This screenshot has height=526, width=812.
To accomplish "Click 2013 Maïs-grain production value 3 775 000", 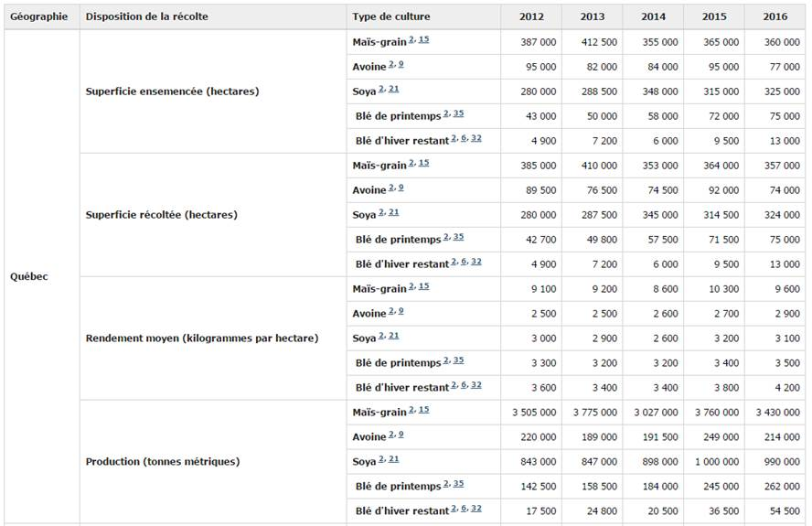I will tap(592, 413).
